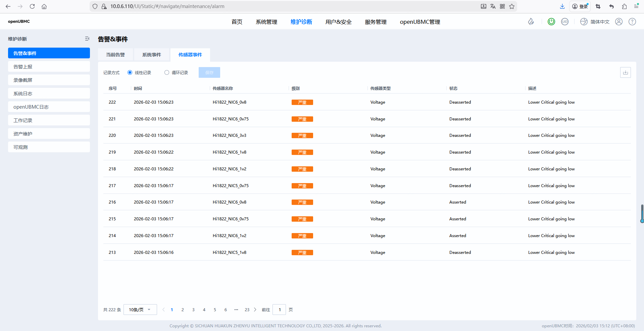This screenshot has width=644, height=331.
Task: Open the 系统管理 top menu
Action: [266, 22]
